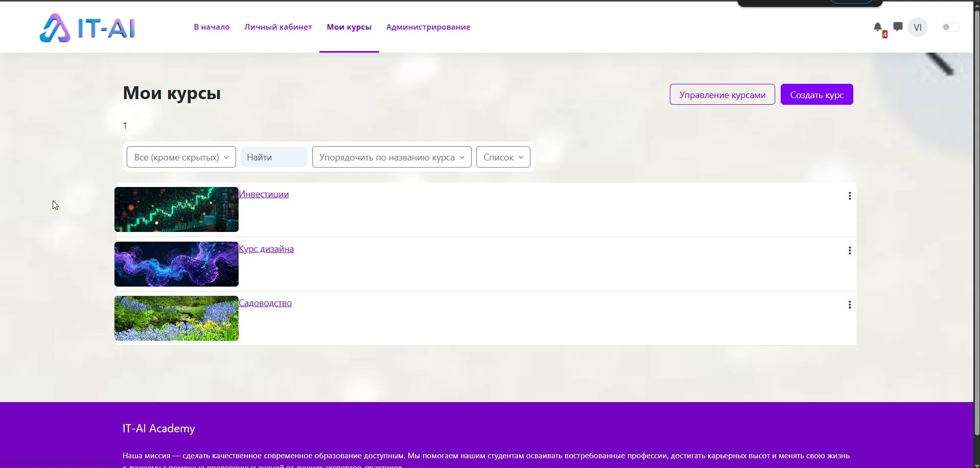Open the Инвестиции course link

click(264, 194)
